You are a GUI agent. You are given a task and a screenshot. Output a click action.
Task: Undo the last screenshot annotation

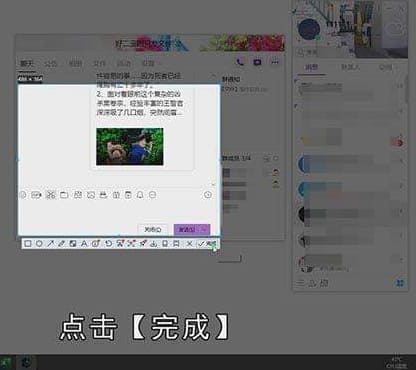point(108,244)
